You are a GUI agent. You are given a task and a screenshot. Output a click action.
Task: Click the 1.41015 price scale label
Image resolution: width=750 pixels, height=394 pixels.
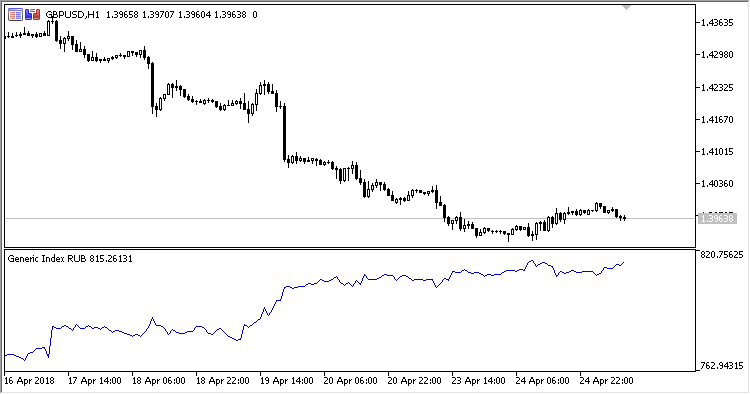pos(717,152)
